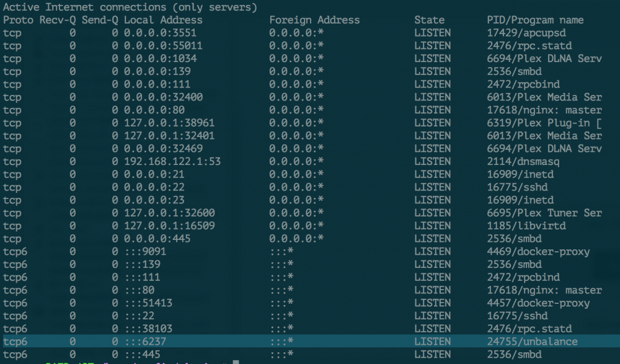Select local address 0.0.0.0:80
620x364 pixels.
pos(154,110)
